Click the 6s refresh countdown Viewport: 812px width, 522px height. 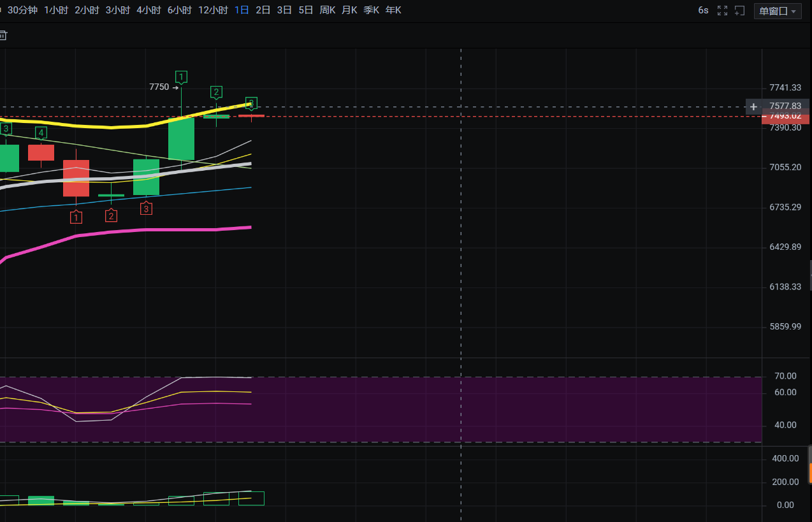pos(703,10)
